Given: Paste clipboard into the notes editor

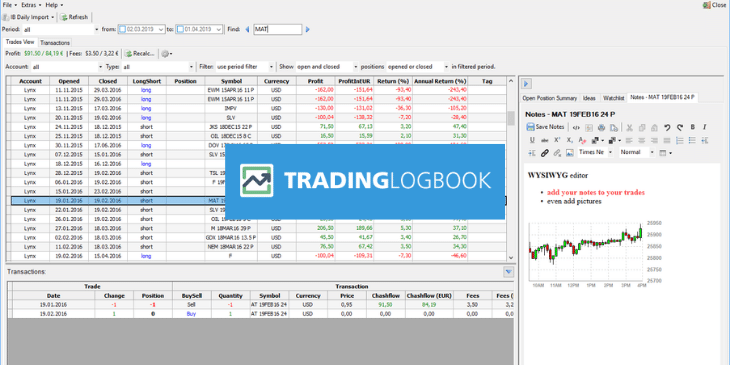Looking at the screenshot, I should point(654,127).
